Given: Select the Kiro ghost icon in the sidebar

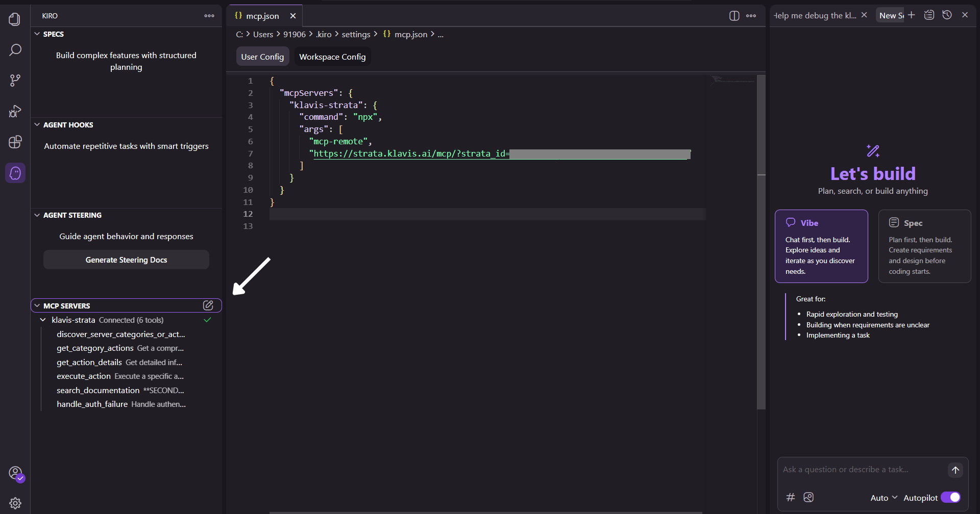Looking at the screenshot, I should tap(15, 173).
